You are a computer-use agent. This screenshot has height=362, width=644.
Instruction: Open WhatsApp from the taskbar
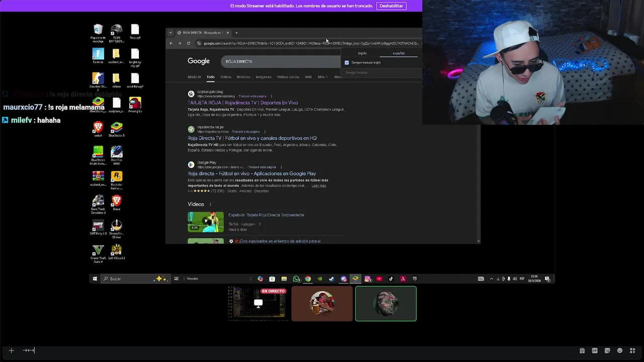pyautogui.click(x=296, y=279)
